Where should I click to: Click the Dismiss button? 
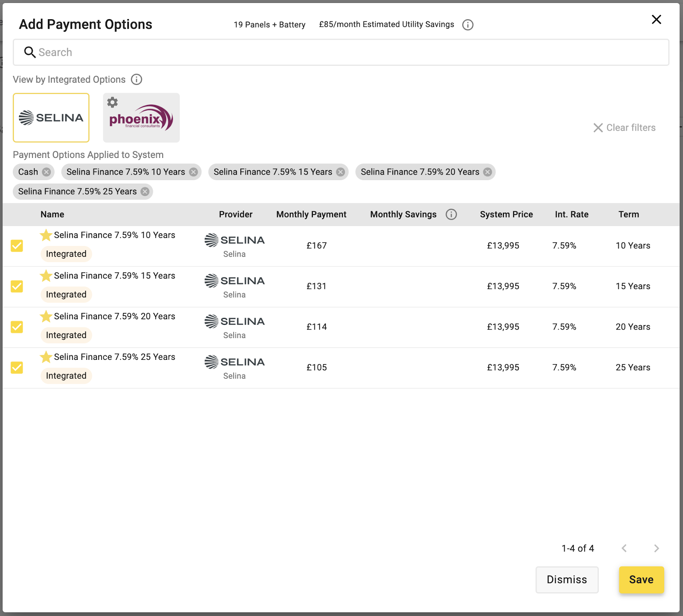tap(567, 580)
